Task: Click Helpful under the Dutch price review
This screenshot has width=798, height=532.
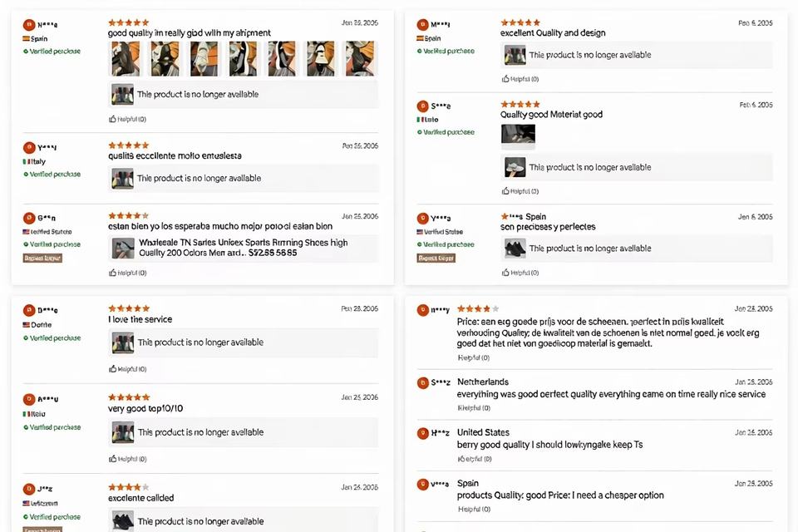Action: tap(474, 358)
